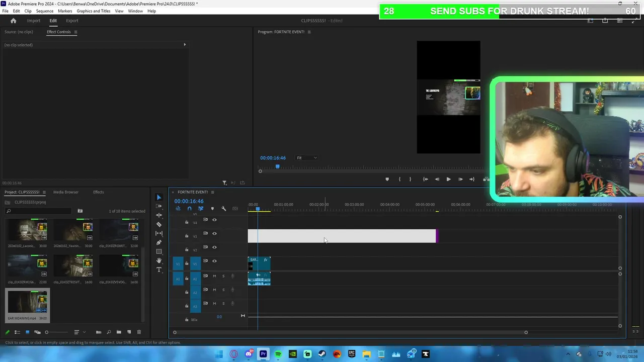This screenshot has width=644, height=362.
Task: Click the New Item icon in Project panel
Action: pos(129,332)
